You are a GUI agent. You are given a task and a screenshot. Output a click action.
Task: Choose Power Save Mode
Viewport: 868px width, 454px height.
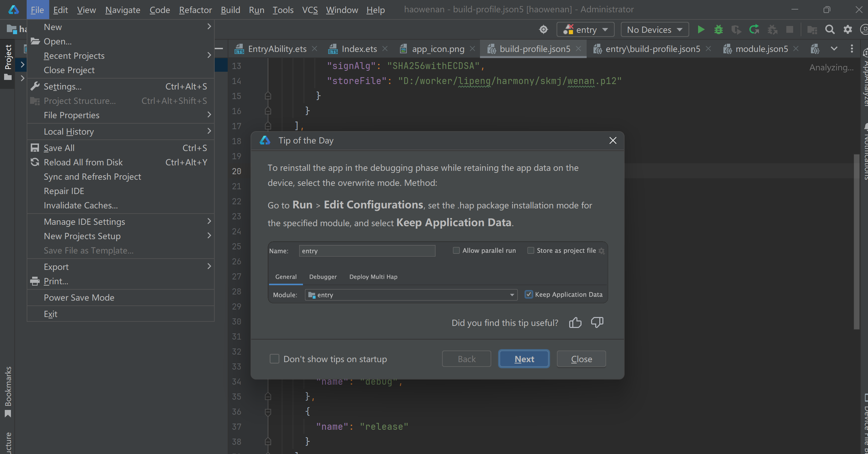pos(120,298)
